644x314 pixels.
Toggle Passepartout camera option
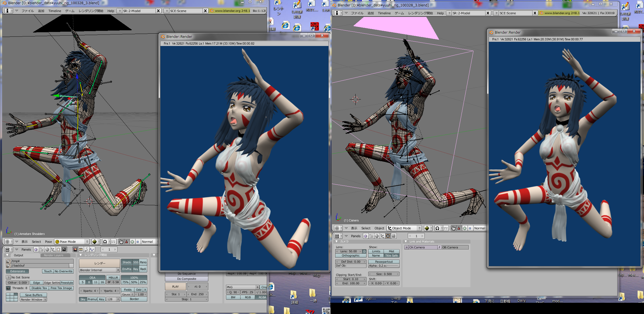384,262
